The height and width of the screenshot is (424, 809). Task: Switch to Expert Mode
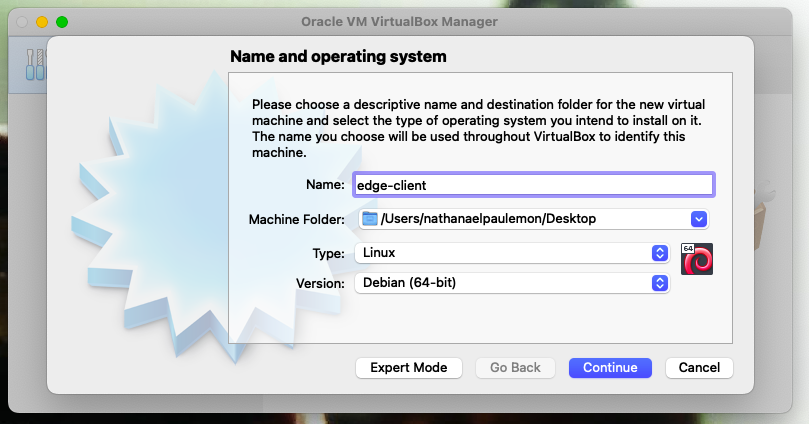[x=409, y=368]
